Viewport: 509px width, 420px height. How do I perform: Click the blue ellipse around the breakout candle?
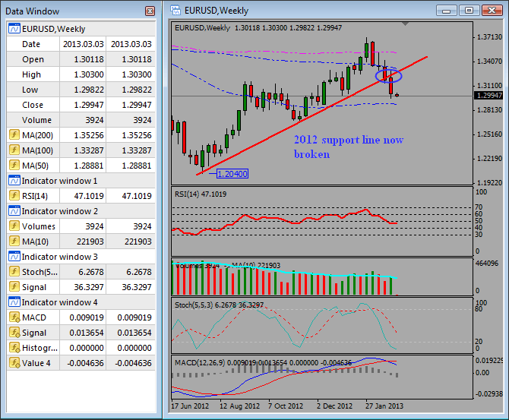click(x=388, y=76)
